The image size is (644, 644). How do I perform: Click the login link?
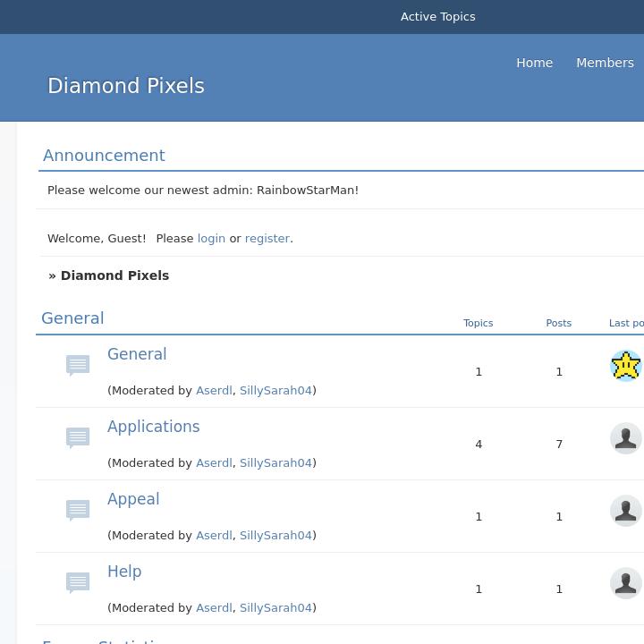click(211, 239)
